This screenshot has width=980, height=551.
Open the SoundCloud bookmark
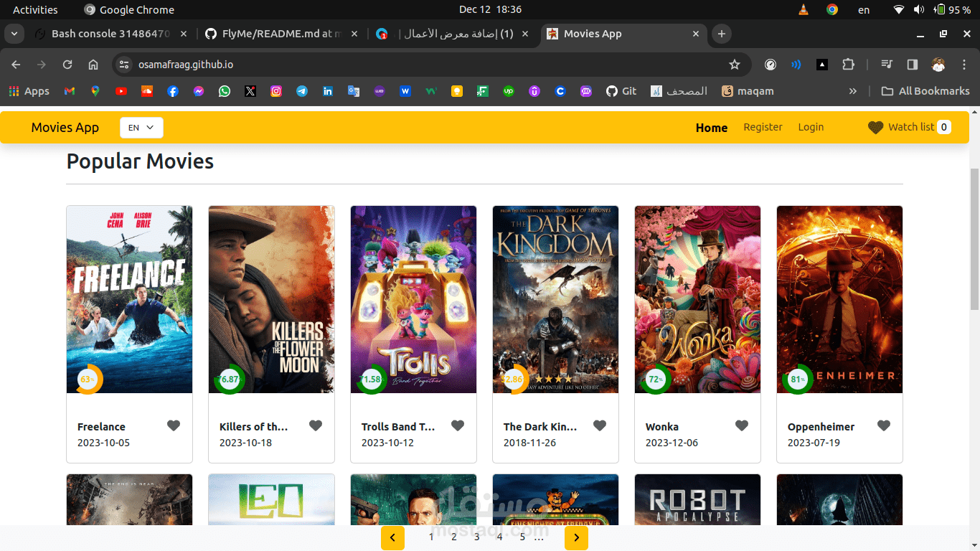click(147, 91)
